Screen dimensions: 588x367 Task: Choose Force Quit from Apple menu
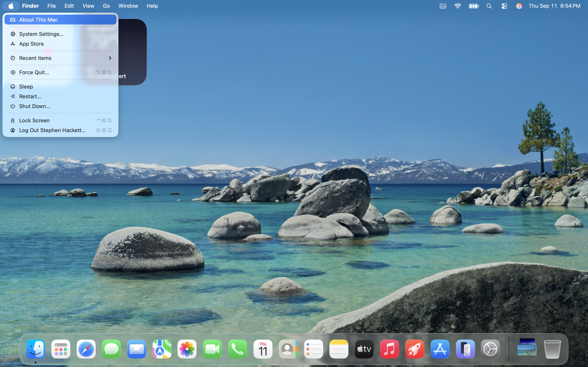34,72
